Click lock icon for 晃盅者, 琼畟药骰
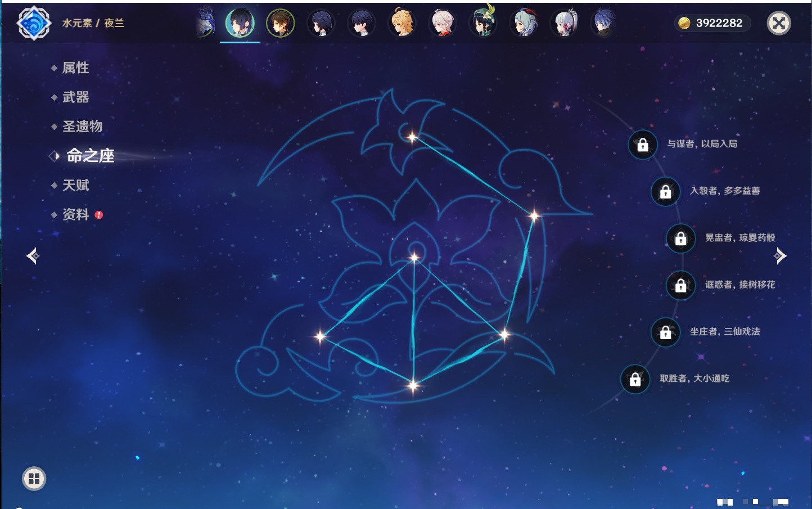The height and width of the screenshot is (509, 812). 680,238
